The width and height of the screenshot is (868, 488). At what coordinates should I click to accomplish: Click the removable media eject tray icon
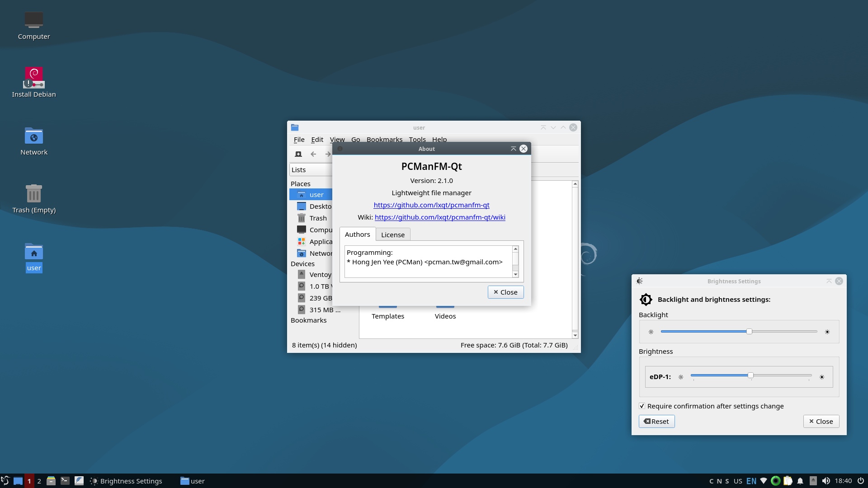tap(813, 481)
